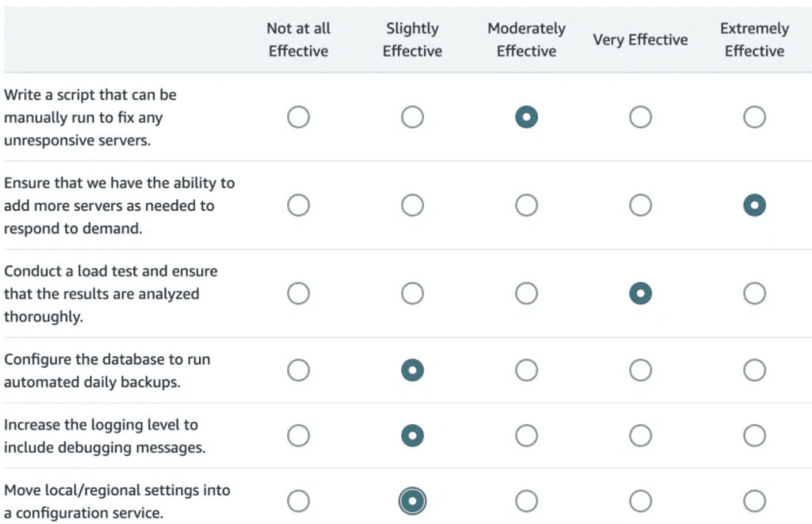The height and width of the screenshot is (524, 812).
Task: Rate manual fix script as Not at all Effective
Action: [298, 118]
